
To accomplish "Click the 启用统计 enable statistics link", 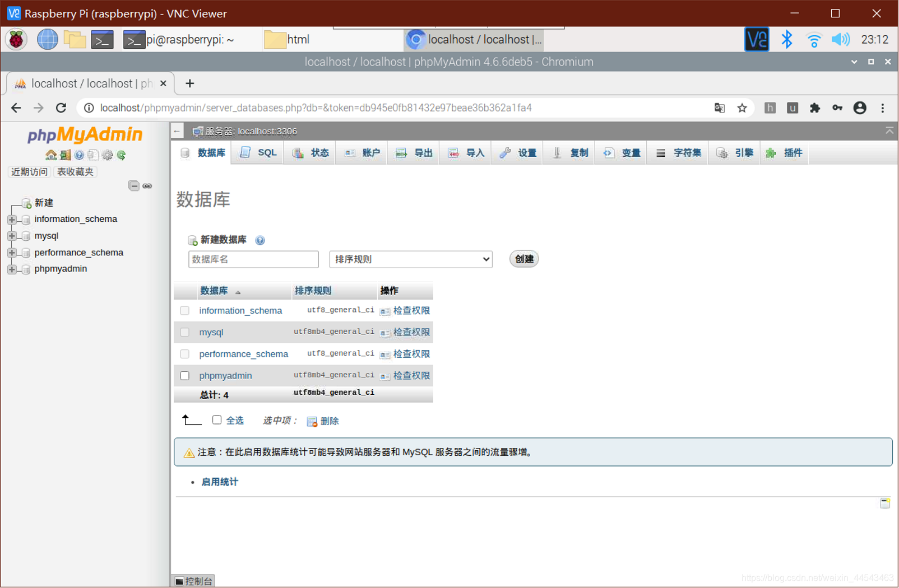I will click(220, 482).
